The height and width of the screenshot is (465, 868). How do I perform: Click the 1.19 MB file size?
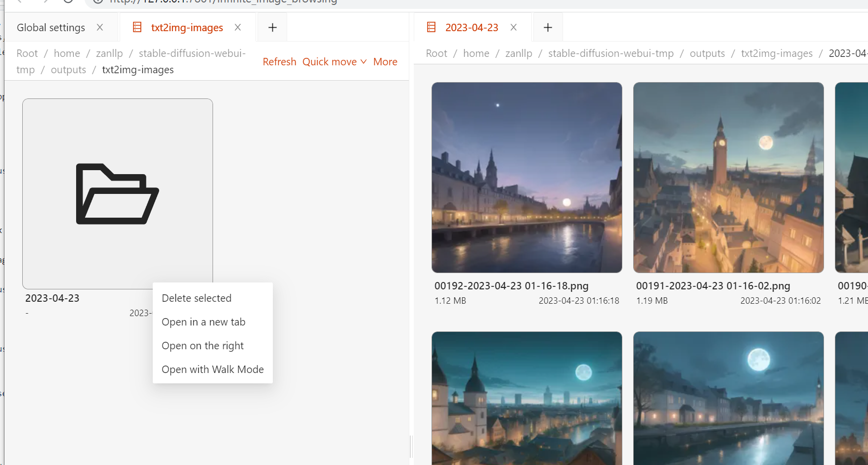click(652, 301)
